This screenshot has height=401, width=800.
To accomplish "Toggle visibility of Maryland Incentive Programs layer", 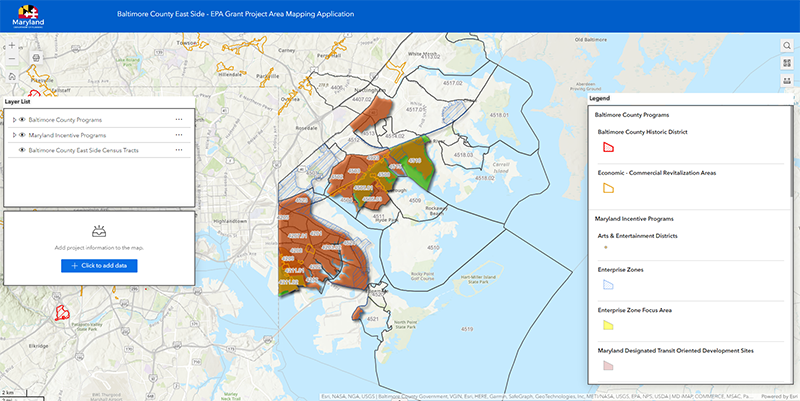I will (x=22, y=135).
